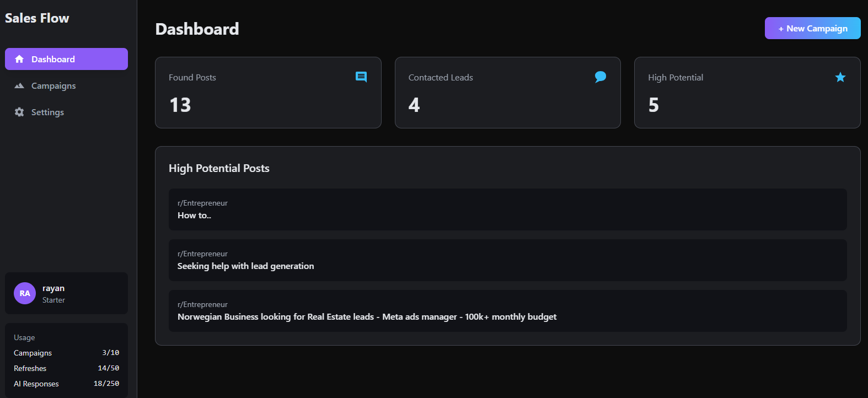
Task: Select the Dashboard home icon
Action: (x=20, y=59)
